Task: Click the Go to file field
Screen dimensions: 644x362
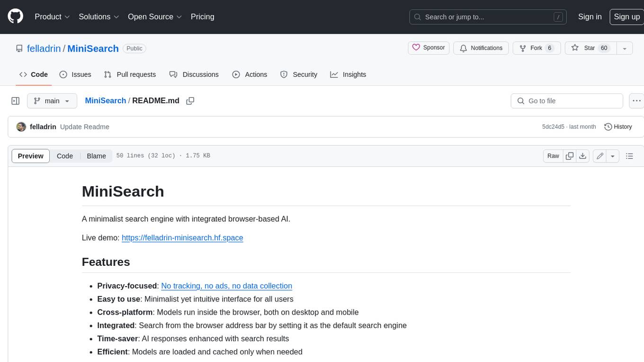Action: (x=567, y=101)
